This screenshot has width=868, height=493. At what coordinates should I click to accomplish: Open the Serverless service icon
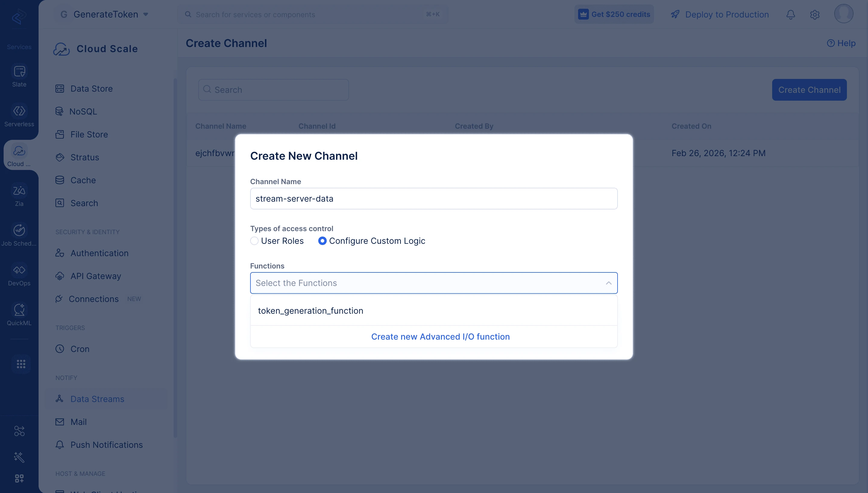19,111
